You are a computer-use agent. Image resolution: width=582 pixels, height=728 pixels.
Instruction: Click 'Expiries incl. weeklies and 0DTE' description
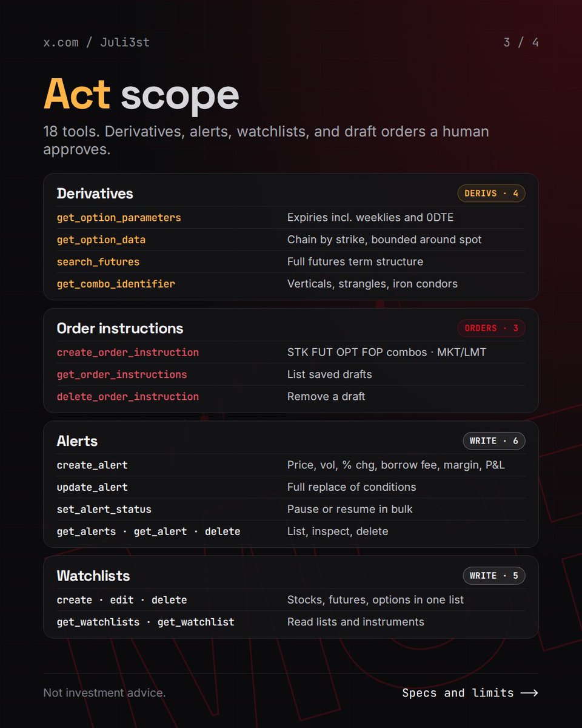(370, 217)
